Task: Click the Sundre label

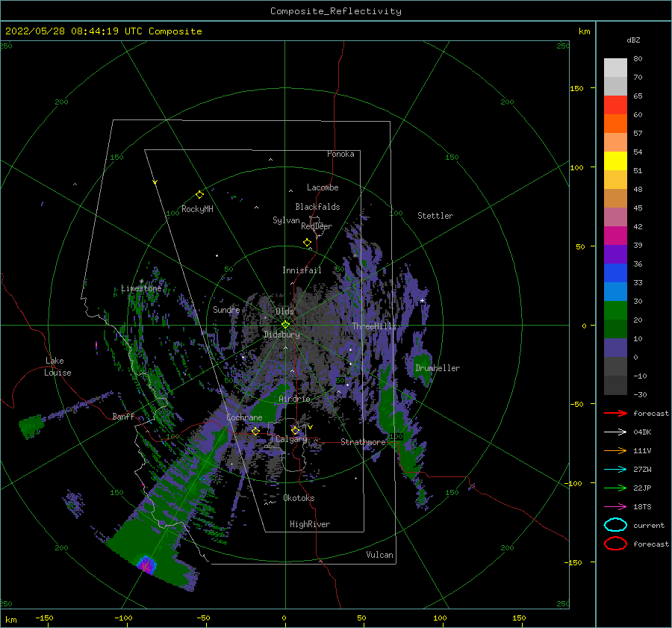Action: [x=227, y=309]
